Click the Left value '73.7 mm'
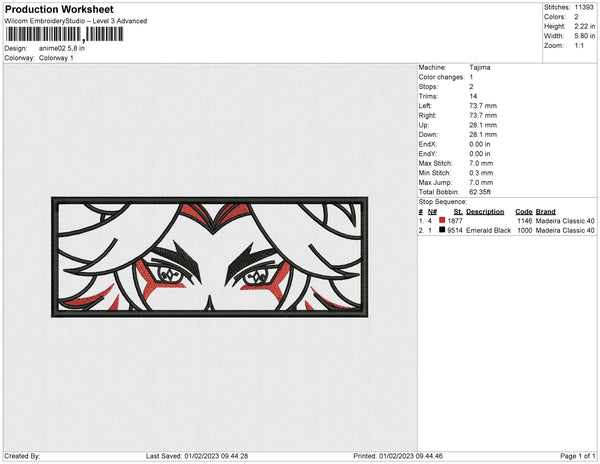The width and height of the screenshot is (600, 464). (483, 106)
